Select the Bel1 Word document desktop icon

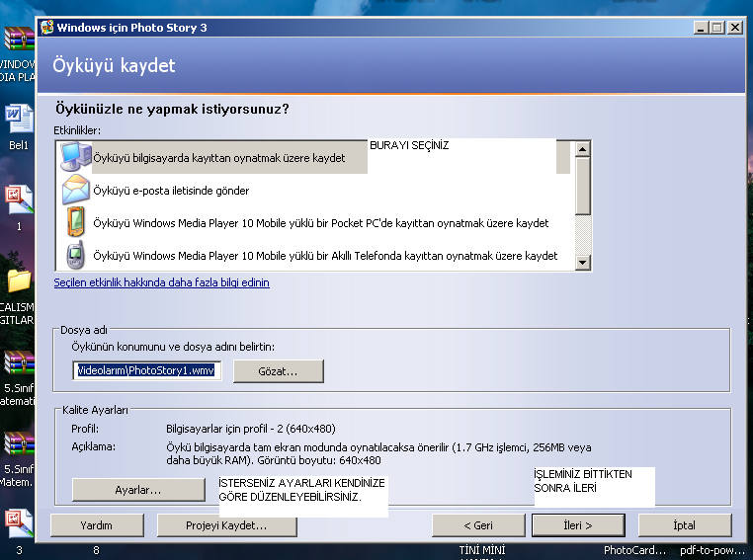tap(18, 119)
